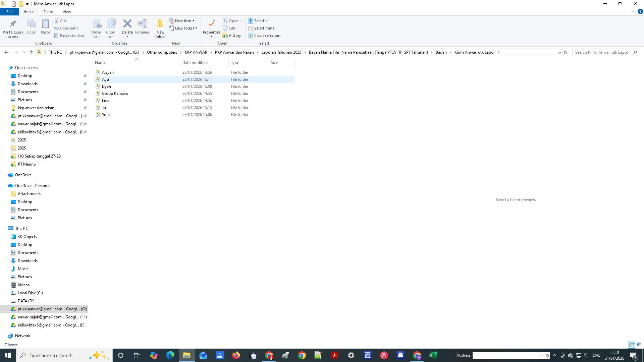The height and width of the screenshot is (362, 644).
Task: Open Excel from the taskbar
Action: tap(433, 355)
